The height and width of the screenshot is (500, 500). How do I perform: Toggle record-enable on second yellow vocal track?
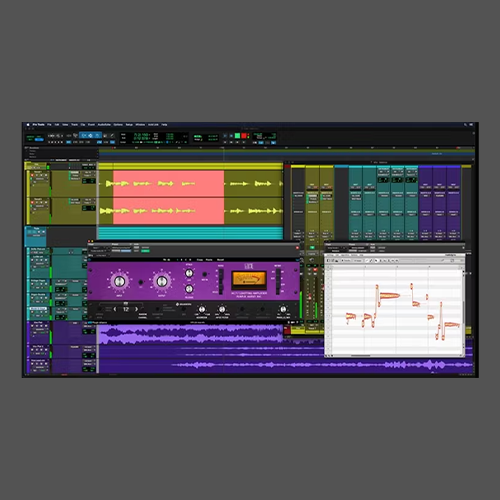(32, 203)
